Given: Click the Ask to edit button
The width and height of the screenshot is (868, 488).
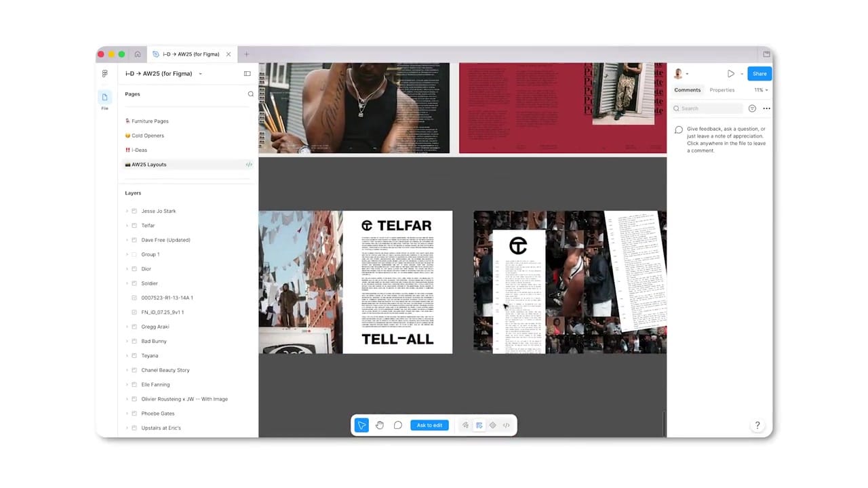Looking at the screenshot, I should click(429, 425).
